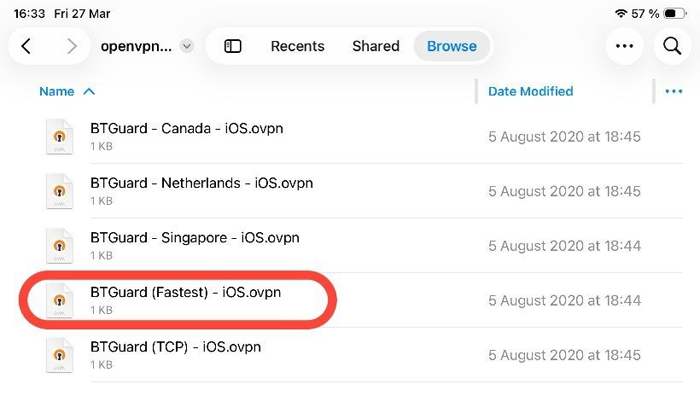Switch to the Shared tab
The width and height of the screenshot is (700, 413).
point(376,46)
